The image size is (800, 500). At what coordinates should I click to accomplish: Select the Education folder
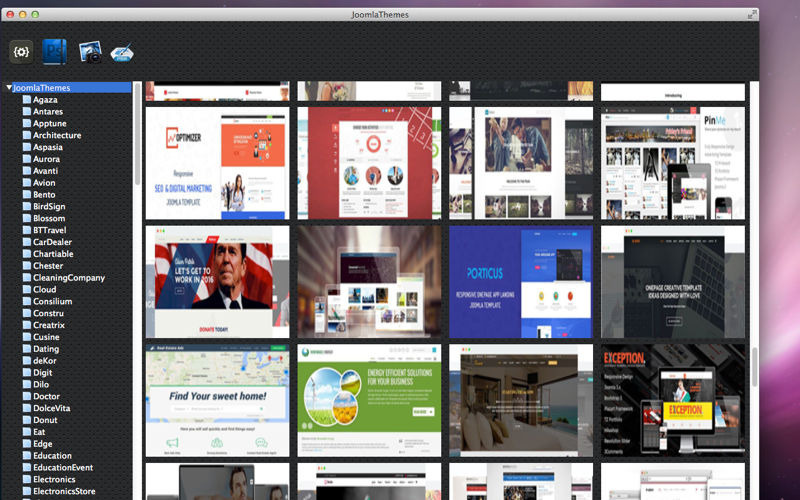pyautogui.click(x=52, y=455)
